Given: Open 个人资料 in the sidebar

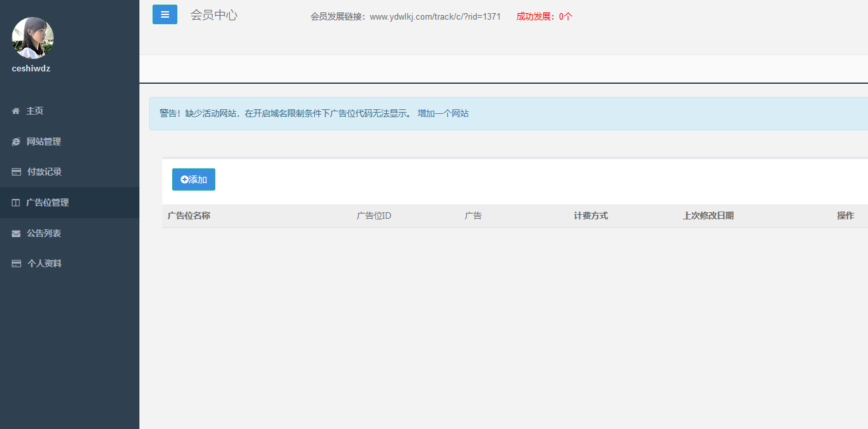Looking at the screenshot, I should tap(69, 264).
